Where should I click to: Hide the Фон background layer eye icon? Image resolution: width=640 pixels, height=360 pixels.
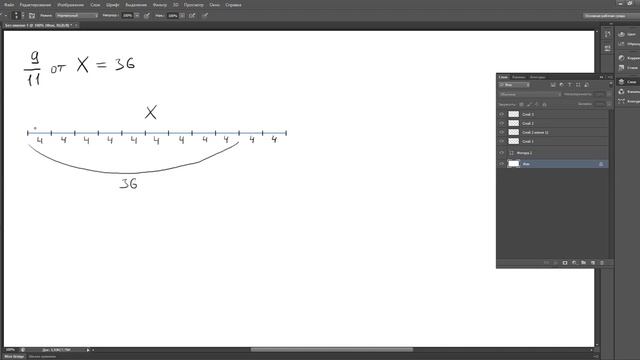(502, 164)
